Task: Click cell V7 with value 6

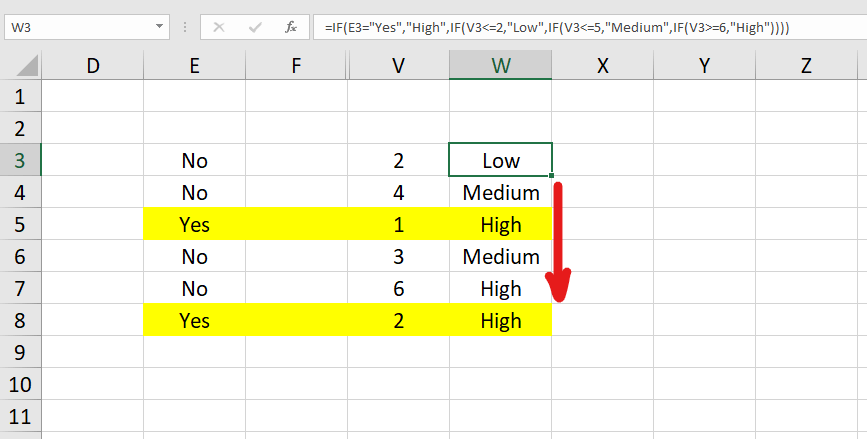Action: 398,289
